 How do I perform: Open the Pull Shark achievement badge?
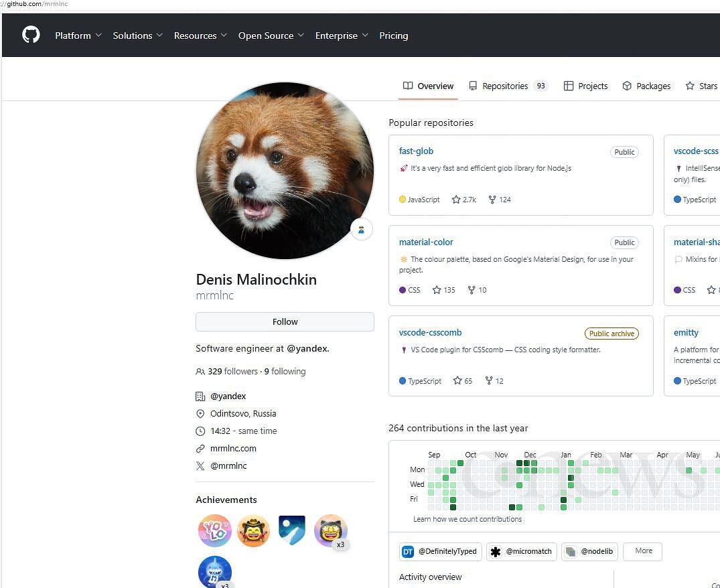(214, 571)
